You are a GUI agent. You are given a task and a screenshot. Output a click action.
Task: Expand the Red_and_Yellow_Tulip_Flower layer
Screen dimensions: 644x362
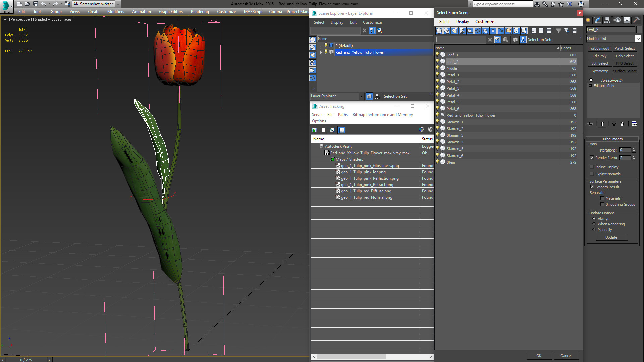tap(321, 52)
